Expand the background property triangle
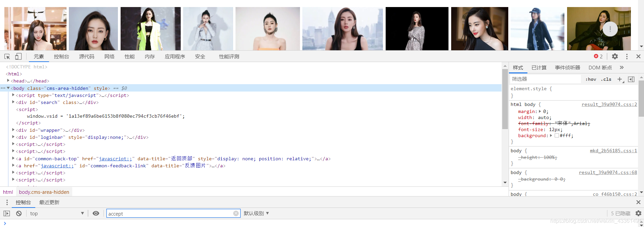The width and height of the screenshot is (644, 227). tap(551, 135)
